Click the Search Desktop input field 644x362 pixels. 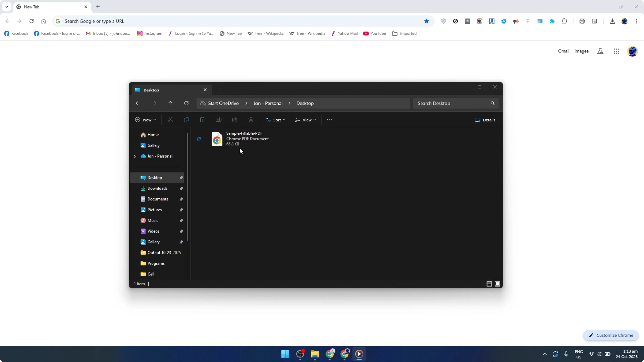coord(450,103)
